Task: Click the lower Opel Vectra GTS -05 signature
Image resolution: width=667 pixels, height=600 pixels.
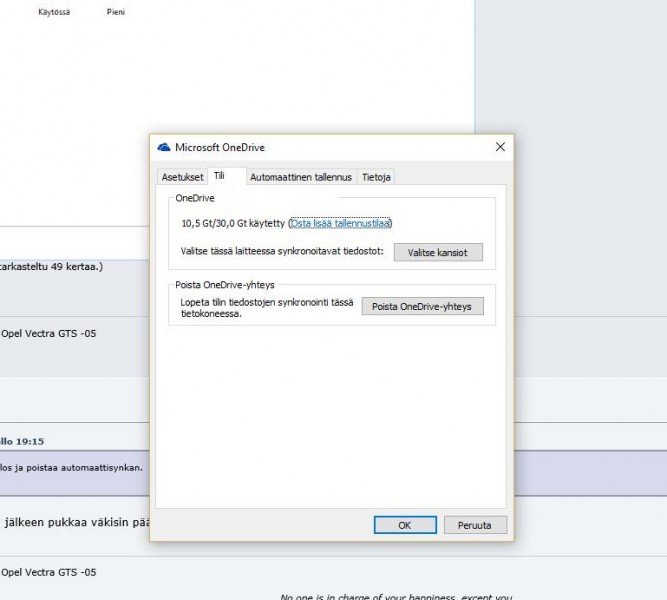Action: click(x=48, y=572)
